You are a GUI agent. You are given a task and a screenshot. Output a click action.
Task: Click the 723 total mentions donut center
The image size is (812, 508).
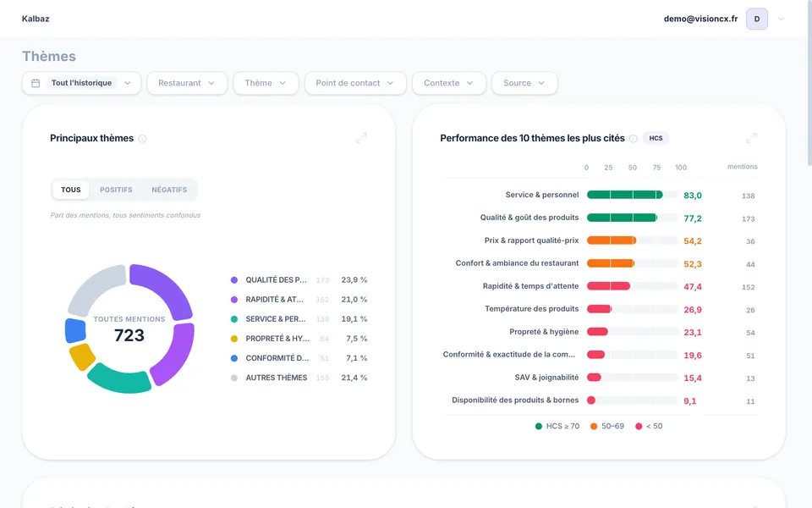129,335
